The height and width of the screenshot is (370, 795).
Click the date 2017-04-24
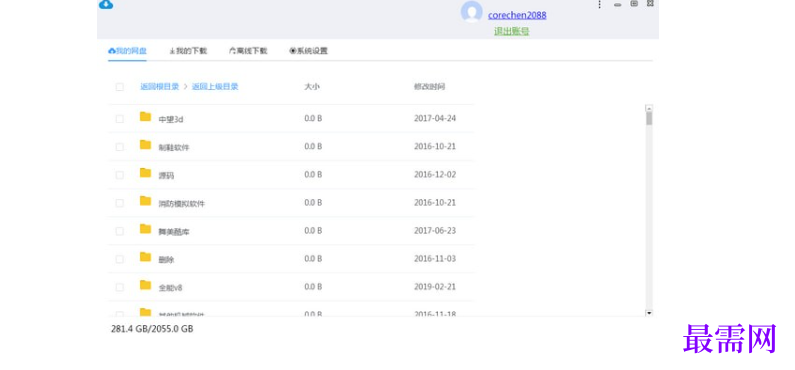click(435, 119)
